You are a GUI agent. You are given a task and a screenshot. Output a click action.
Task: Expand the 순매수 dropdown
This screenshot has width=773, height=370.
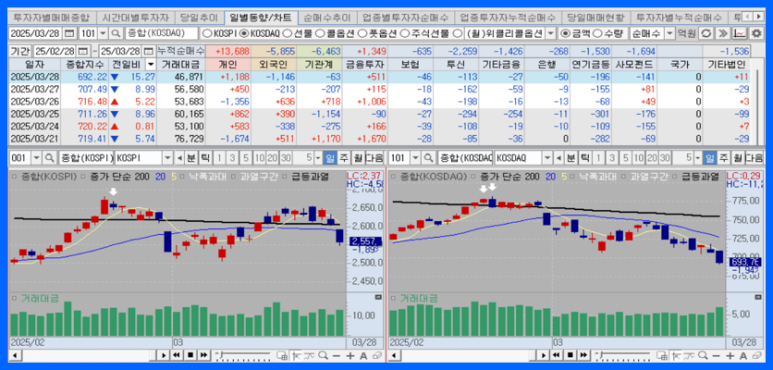pyautogui.click(x=669, y=34)
